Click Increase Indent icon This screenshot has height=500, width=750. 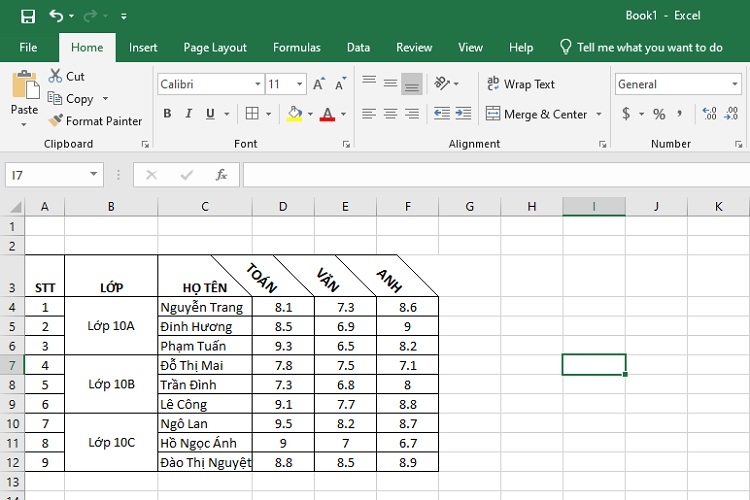(463, 113)
